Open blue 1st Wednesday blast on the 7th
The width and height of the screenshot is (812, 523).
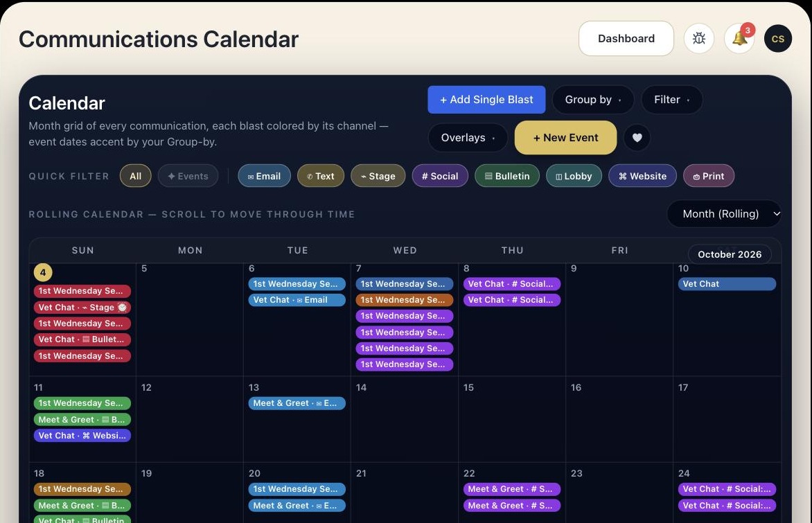(x=405, y=284)
